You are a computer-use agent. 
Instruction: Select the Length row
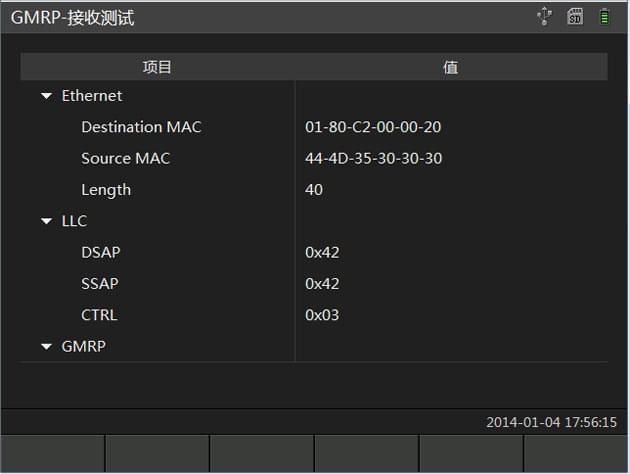(314, 190)
